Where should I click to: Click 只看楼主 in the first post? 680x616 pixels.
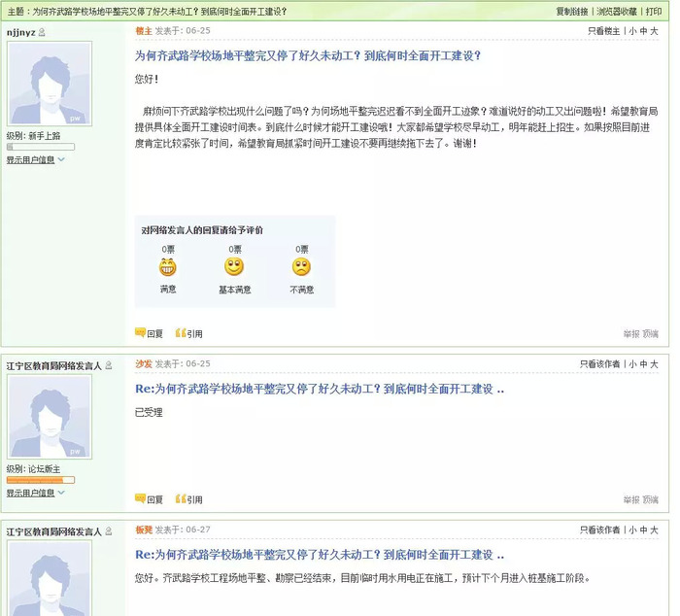click(603, 31)
